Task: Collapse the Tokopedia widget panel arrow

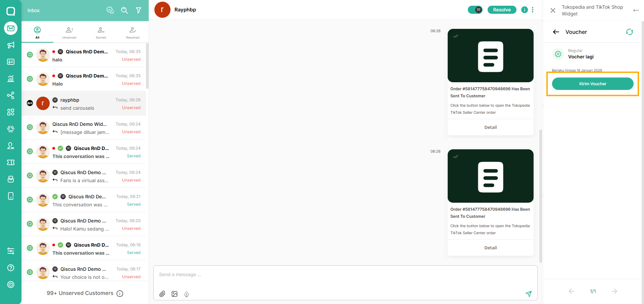Action: tap(636, 10)
